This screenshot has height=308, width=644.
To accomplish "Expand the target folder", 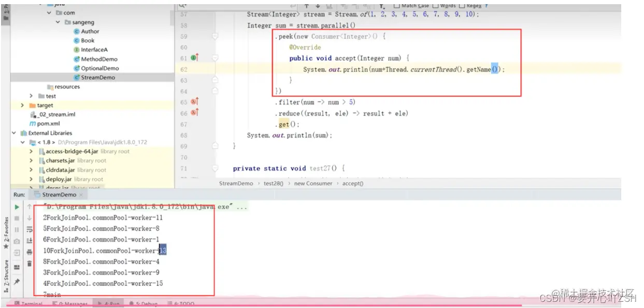I will [22, 106].
